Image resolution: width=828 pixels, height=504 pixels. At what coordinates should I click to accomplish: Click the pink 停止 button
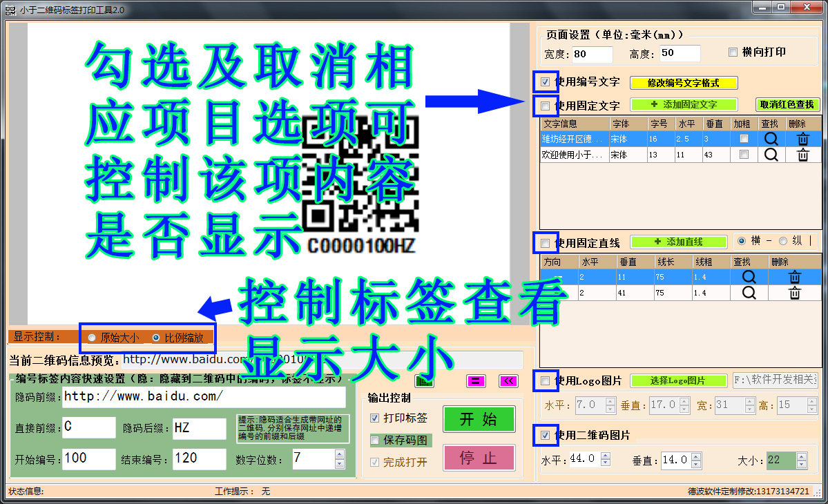479,458
